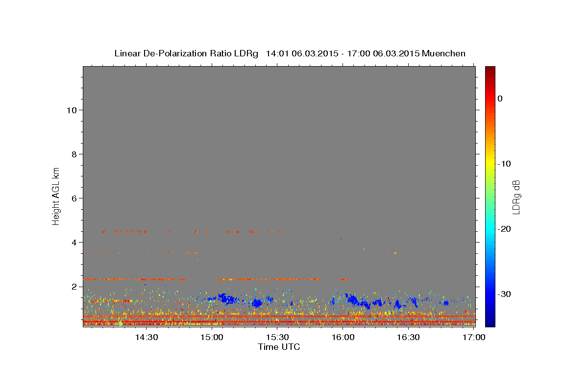This screenshot has width=588, height=392.
Task: Click the 16:00 time tick label
Action: pyautogui.click(x=343, y=338)
